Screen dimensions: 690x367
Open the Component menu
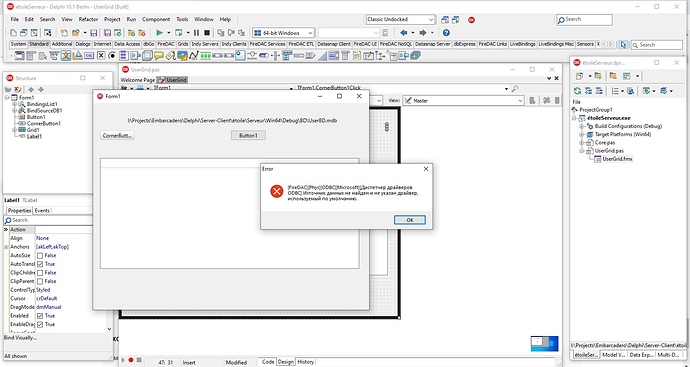coord(156,19)
